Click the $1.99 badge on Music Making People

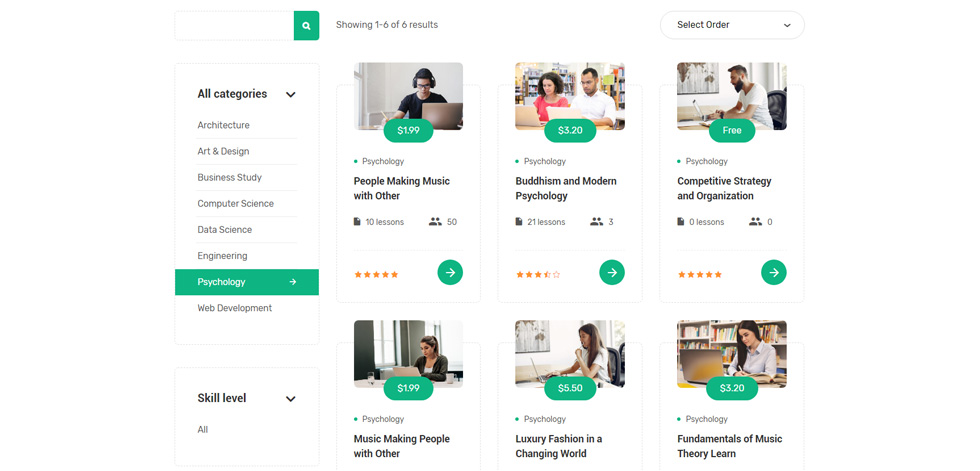point(408,389)
